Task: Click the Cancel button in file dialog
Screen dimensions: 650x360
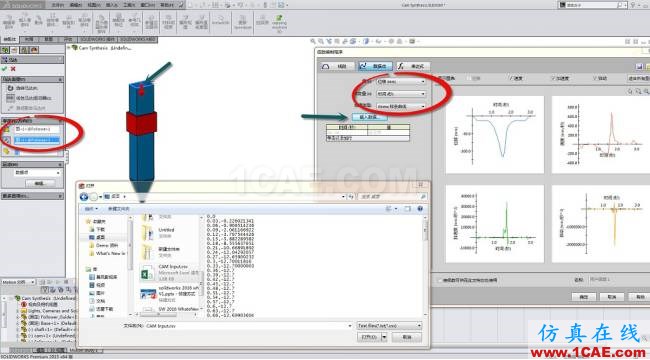Action: point(407,337)
